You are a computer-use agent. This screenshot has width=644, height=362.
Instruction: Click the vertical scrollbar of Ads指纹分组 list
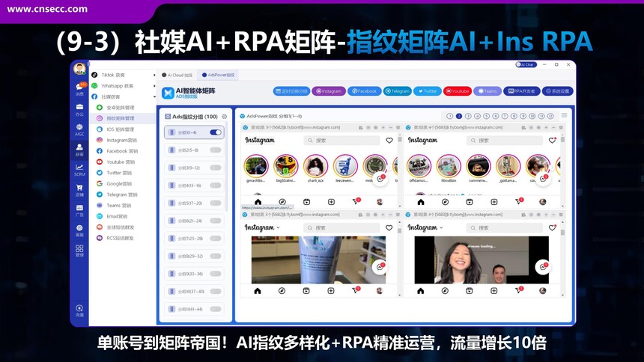227,168
